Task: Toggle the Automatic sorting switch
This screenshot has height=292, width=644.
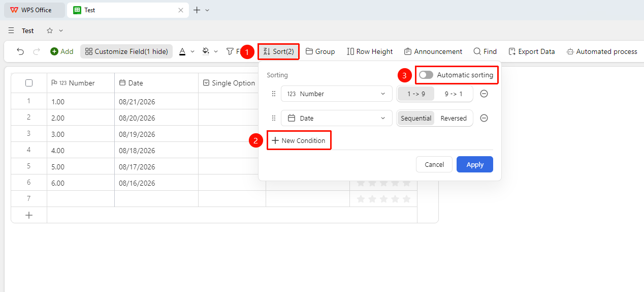Action: pyautogui.click(x=426, y=75)
